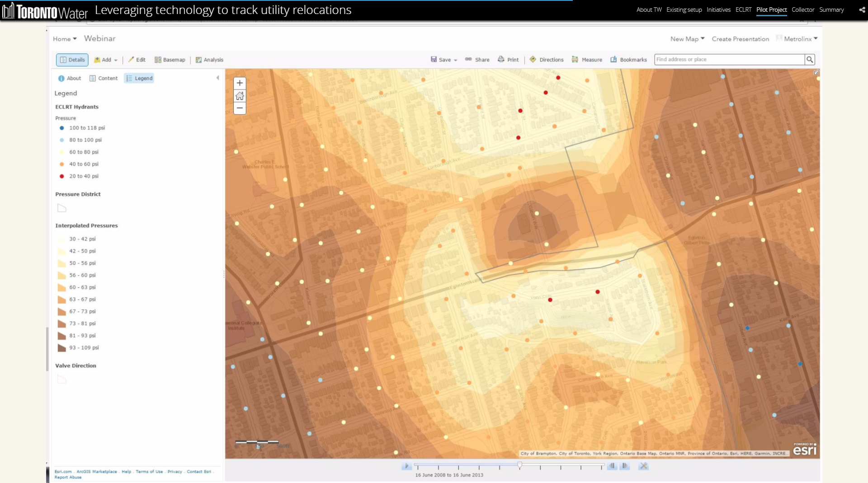Play the time slider animation
Image resolution: width=868 pixels, height=483 pixels.
pos(406,466)
